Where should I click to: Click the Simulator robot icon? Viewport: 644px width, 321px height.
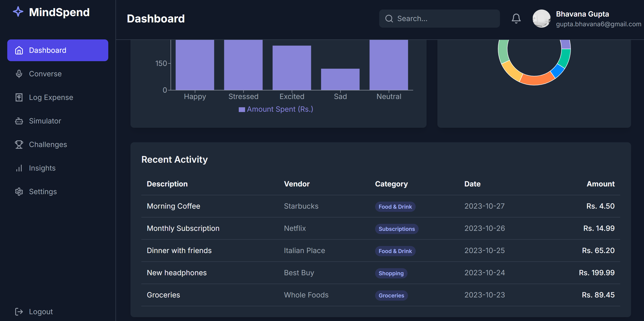click(x=19, y=121)
